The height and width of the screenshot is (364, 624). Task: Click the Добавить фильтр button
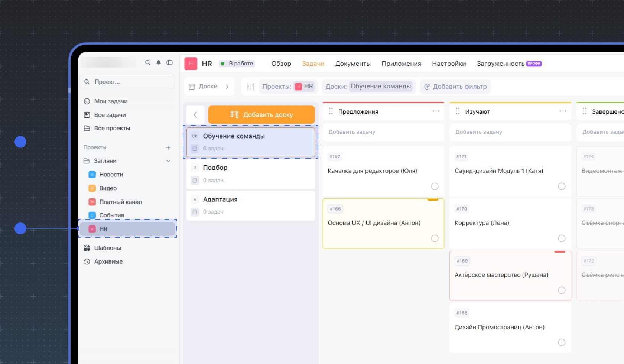click(x=455, y=87)
